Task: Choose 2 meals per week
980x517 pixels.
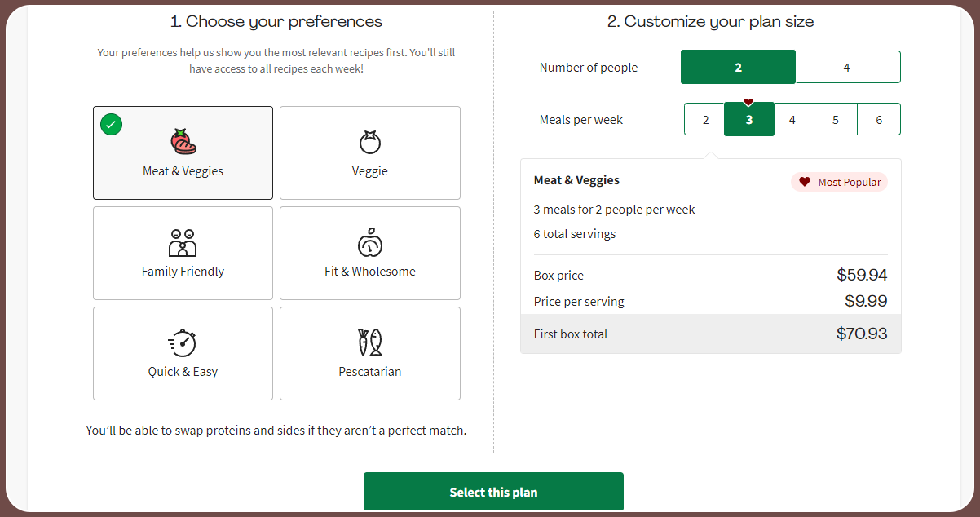Action: 705,120
